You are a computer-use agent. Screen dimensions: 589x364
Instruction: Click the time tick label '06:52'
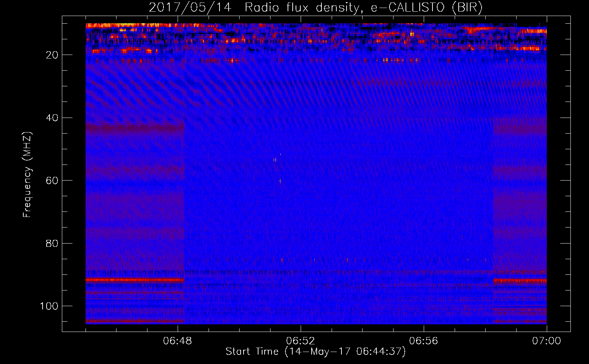[301, 341]
